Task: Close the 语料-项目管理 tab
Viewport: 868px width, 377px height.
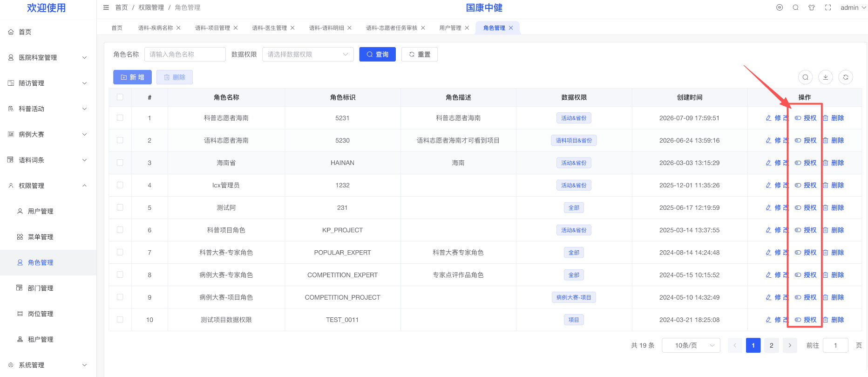Action: pyautogui.click(x=236, y=28)
